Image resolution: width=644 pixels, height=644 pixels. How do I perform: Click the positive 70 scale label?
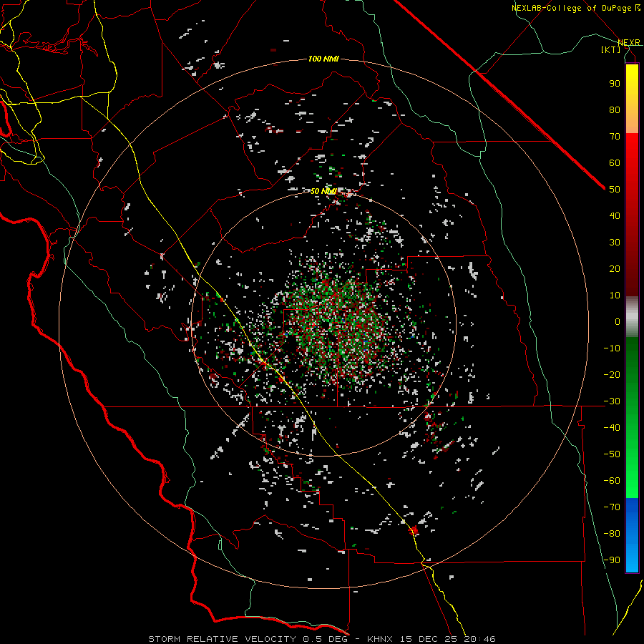pyautogui.click(x=615, y=137)
